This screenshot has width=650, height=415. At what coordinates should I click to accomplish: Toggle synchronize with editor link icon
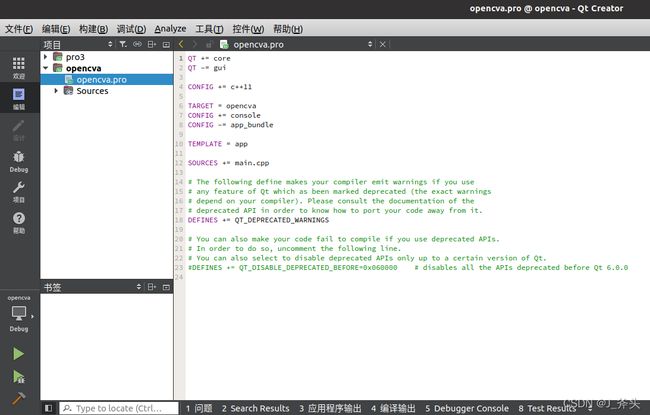tap(137, 44)
